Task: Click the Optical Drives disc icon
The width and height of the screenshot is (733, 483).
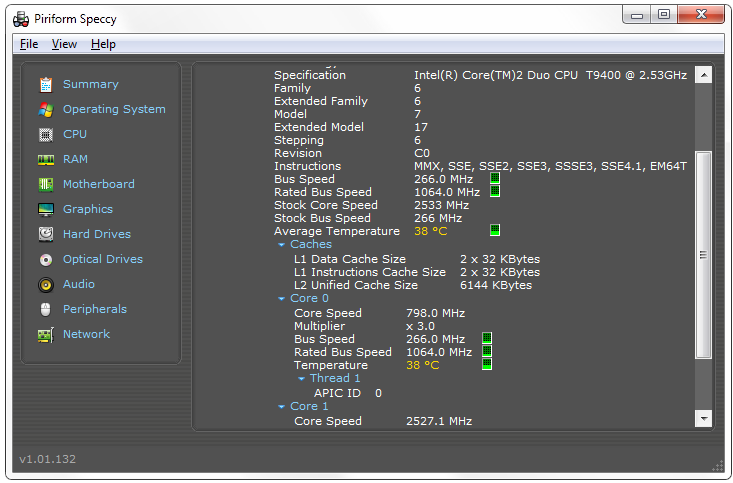Action: pos(46,260)
